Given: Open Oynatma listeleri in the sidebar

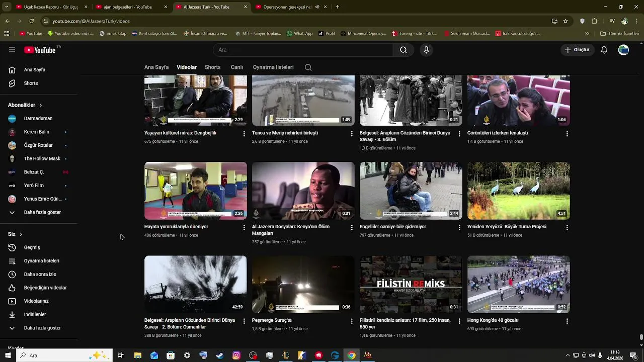Looking at the screenshot, I should click(x=39, y=261).
